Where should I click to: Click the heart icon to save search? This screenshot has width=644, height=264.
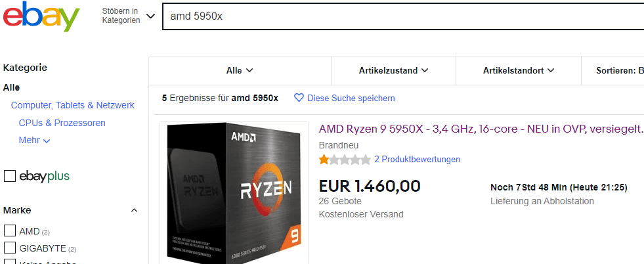(x=299, y=98)
